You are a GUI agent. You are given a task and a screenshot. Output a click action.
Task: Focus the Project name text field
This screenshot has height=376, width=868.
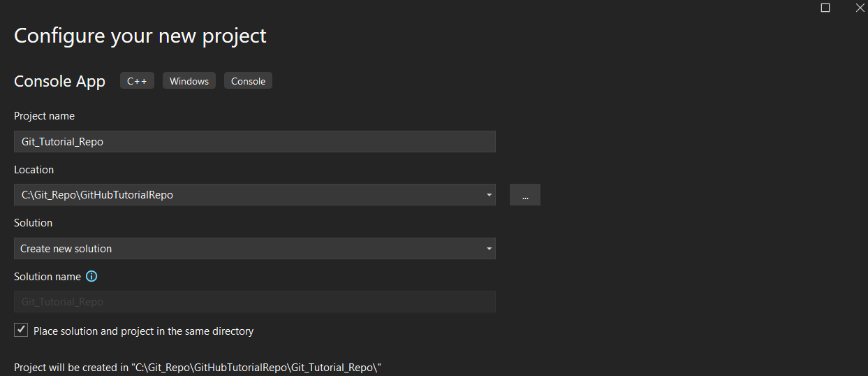point(255,141)
